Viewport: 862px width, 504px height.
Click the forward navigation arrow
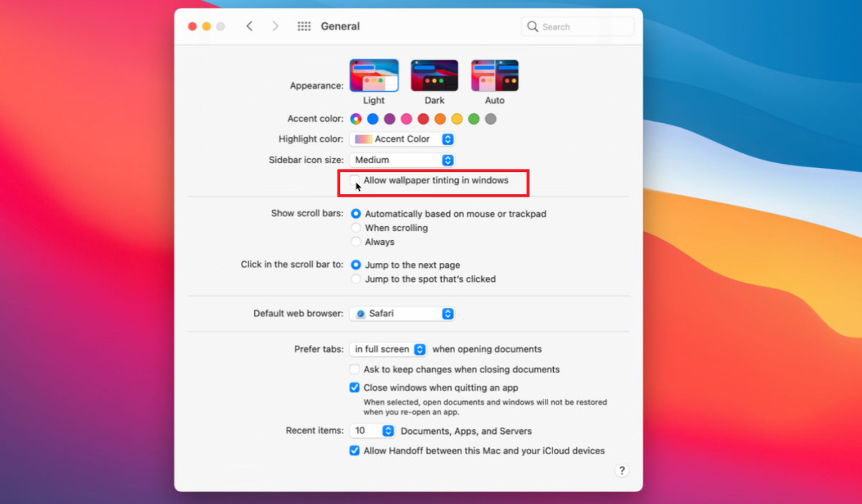pyautogui.click(x=275, y=27)
